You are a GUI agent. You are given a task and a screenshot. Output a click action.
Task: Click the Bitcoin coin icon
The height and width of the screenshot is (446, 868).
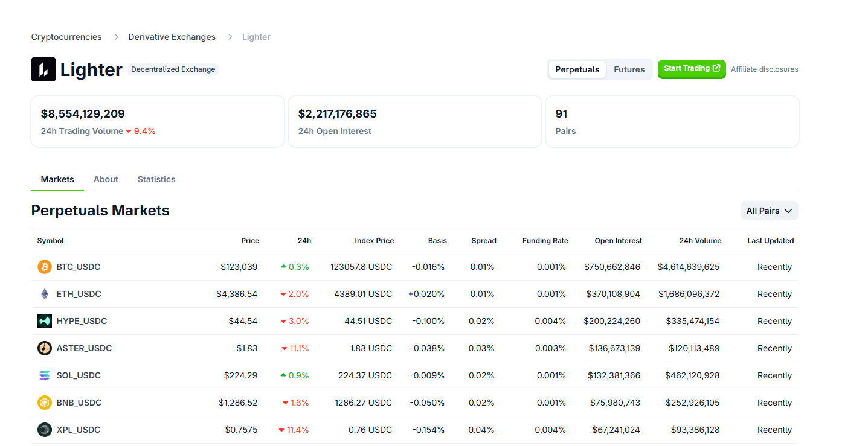click(44, 267)
